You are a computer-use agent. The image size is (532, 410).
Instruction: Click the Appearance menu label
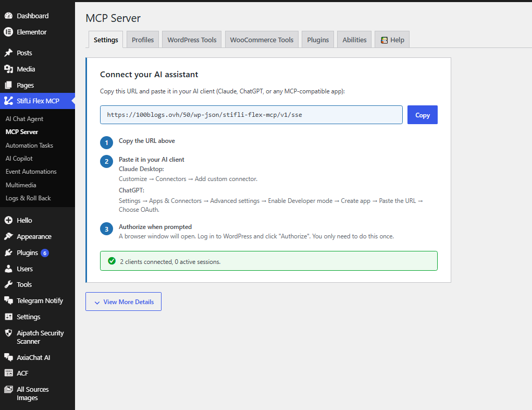[34, 237]
